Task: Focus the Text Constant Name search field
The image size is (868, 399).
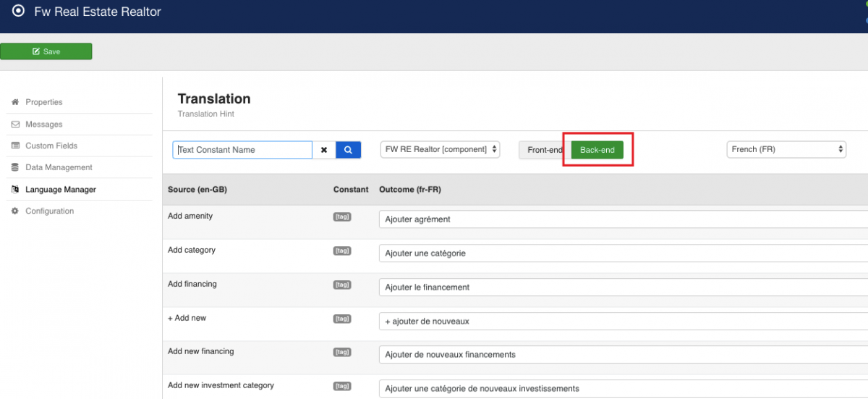Action: 243,150
